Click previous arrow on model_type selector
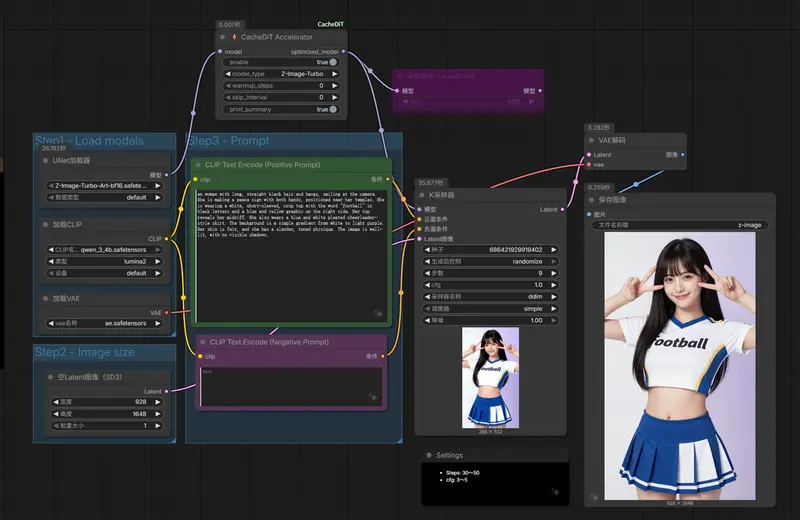800x520 pixels. (x=228, y=74)
